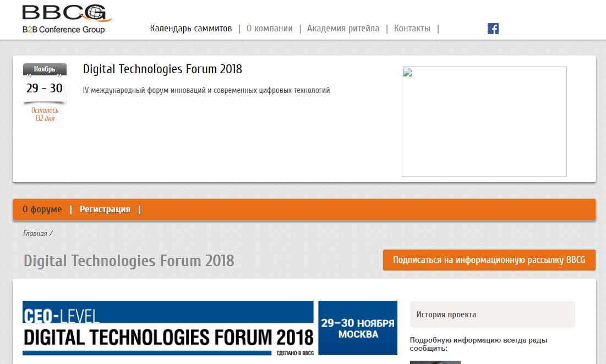The height and width of the screenshot is (364, 606).
Task: Click the Осталось 132 дня countdown text
Action: click(x=45, y=114)
